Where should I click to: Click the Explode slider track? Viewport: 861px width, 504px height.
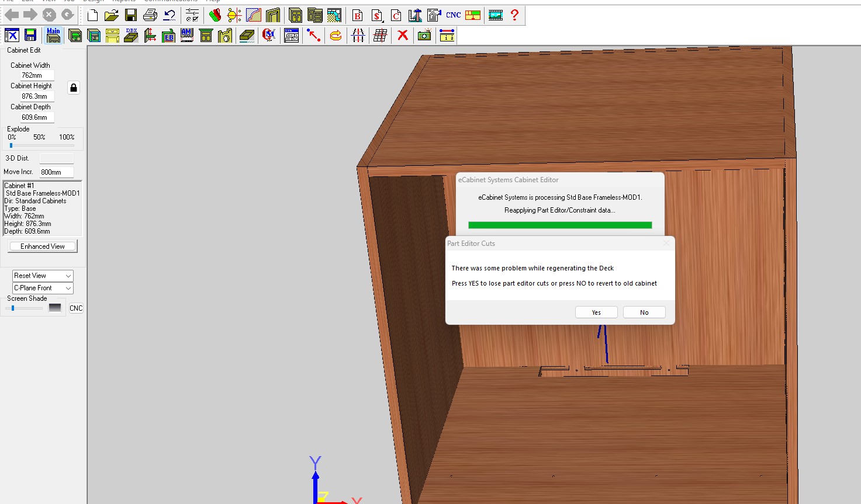tap(42, 145)
